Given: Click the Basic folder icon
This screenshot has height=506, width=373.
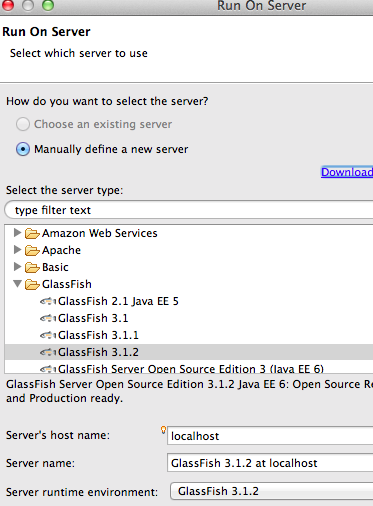Looking at the screenshot, I should [x=32, y=267].
